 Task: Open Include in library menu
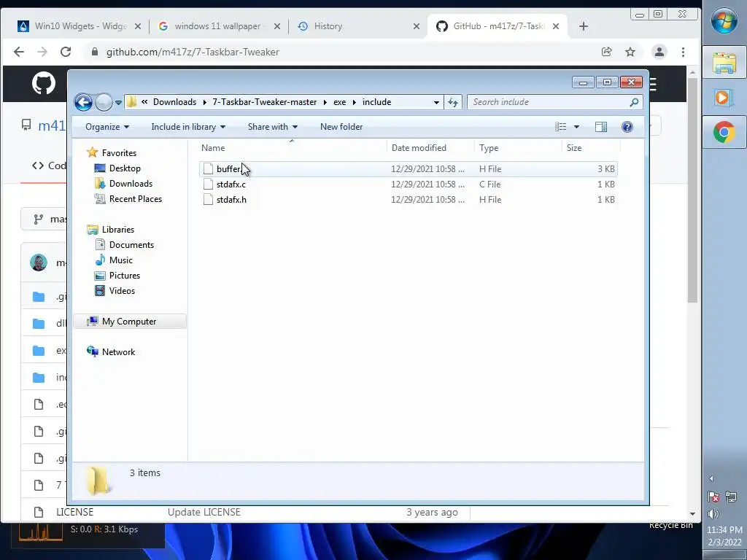[x=188, y=127]
